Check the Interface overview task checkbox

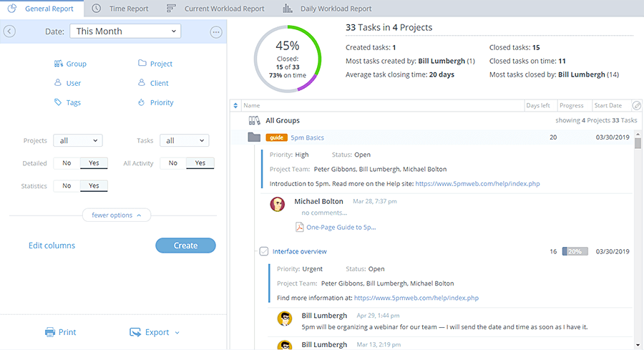point(263,251)
